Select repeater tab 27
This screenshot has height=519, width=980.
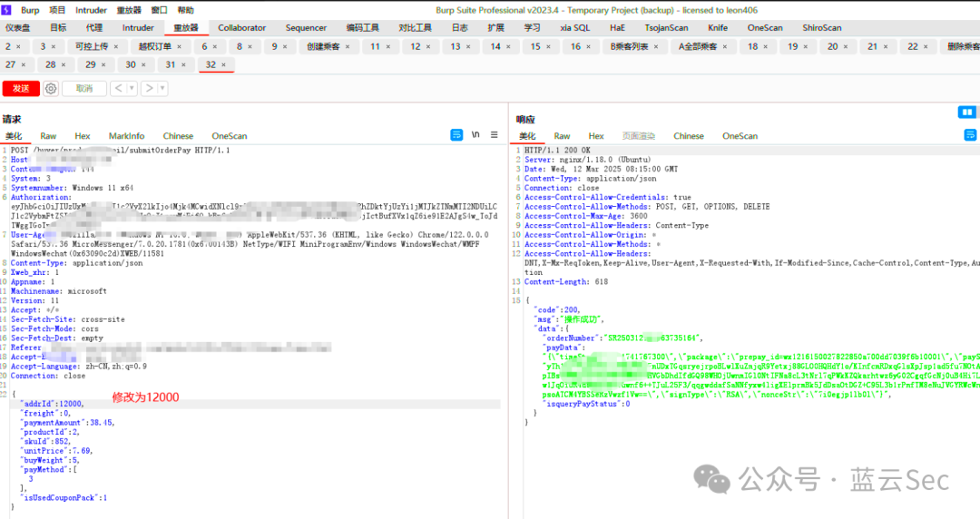click(11, 64)
